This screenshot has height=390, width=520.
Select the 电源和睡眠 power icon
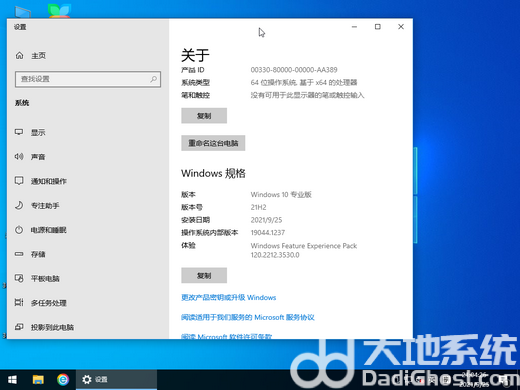click(19, 230)
